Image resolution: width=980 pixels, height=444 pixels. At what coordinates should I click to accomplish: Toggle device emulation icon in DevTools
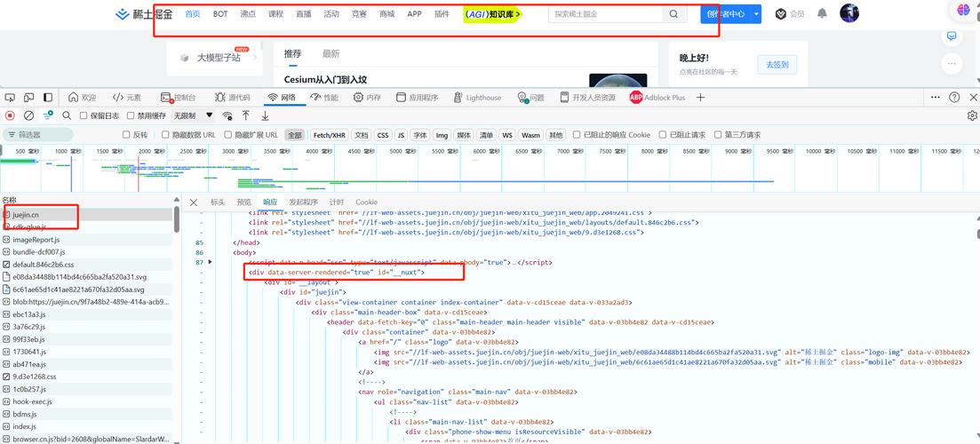28,98
